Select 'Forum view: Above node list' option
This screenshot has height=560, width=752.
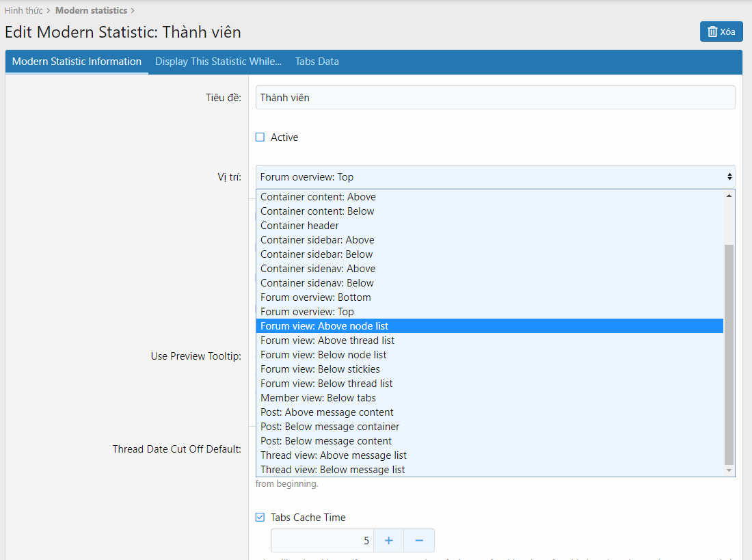[324, 326]
